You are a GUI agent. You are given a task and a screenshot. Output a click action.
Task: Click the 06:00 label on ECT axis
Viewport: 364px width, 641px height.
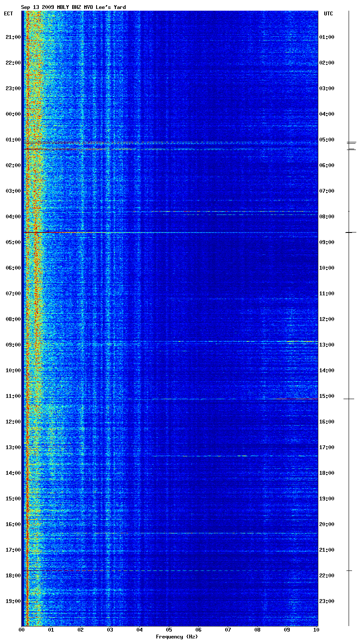coord(13,268)
